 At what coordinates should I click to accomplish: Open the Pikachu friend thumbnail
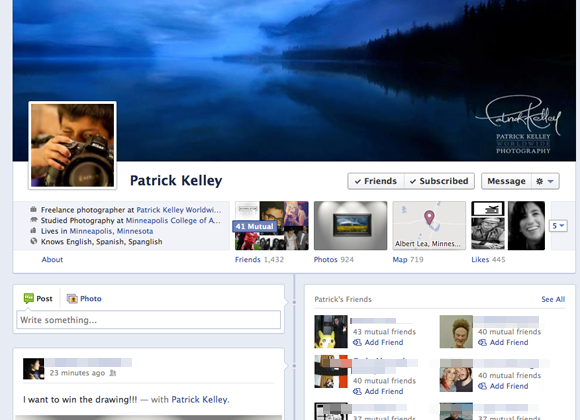coord(331,332)
